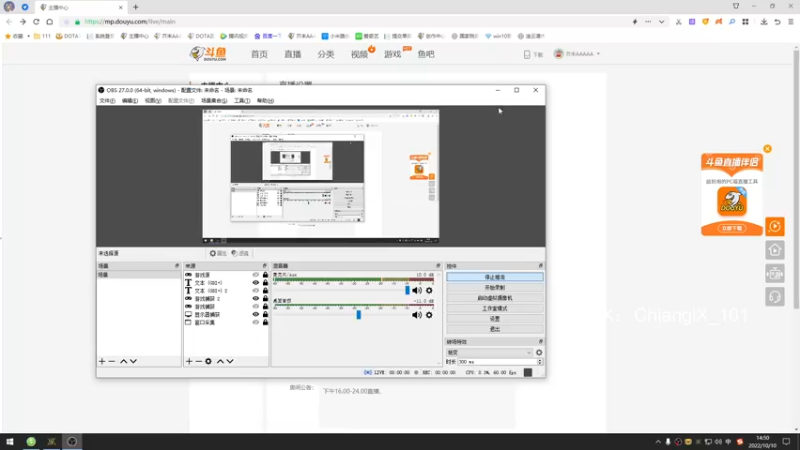Image resolution: width=800 pixels, height=450 pixels.
Task: Open the OBS 文件 menu
Action: click(107, 101)
